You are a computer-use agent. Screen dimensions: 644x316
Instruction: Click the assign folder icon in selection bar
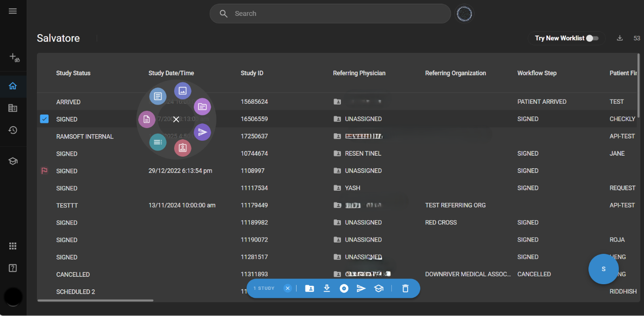point(310,288)
